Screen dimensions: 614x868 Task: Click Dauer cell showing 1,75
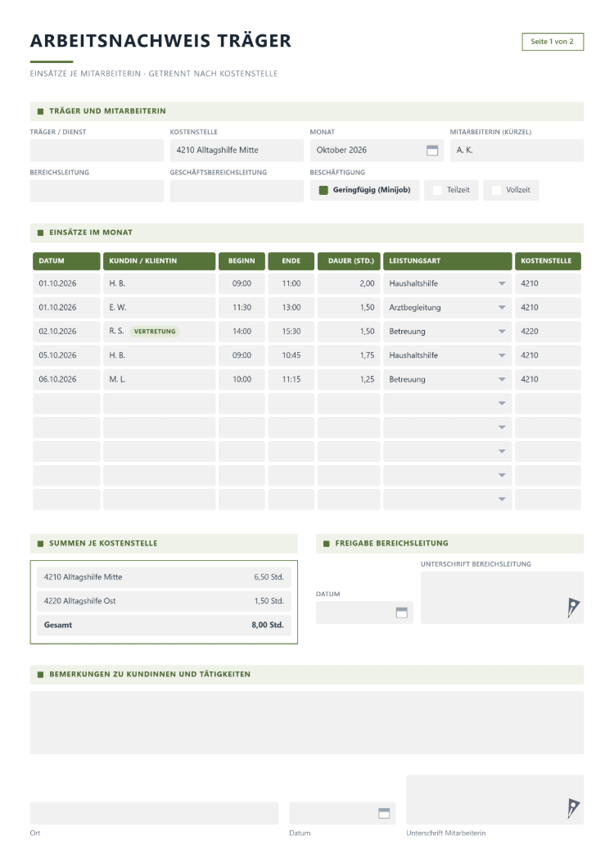pos(349,355)
